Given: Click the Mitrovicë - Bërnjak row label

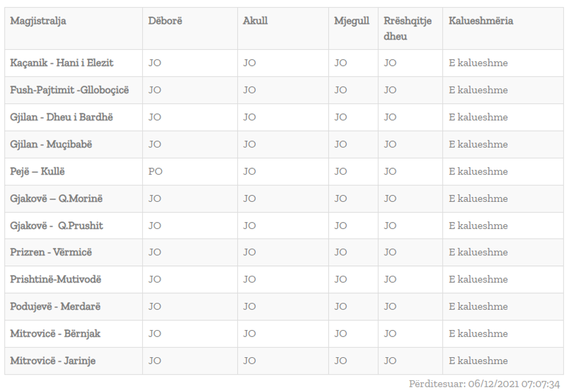Looking at the screenshot, I should (55, 334).
